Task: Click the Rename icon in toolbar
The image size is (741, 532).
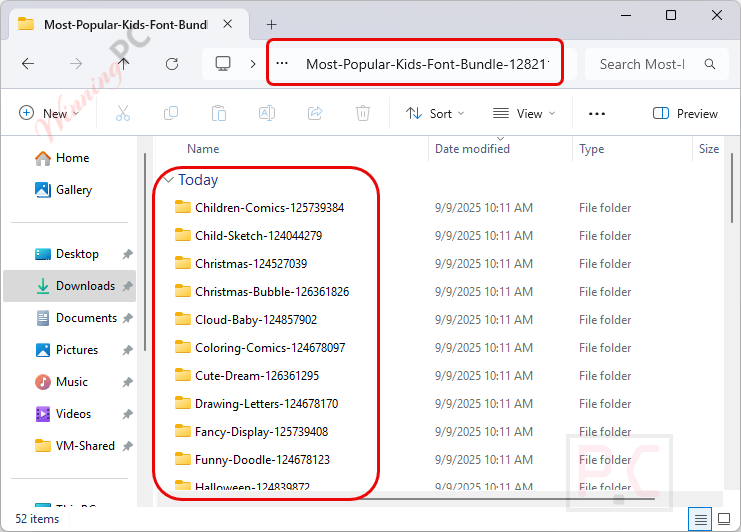Action: click(x=267, y=113)
